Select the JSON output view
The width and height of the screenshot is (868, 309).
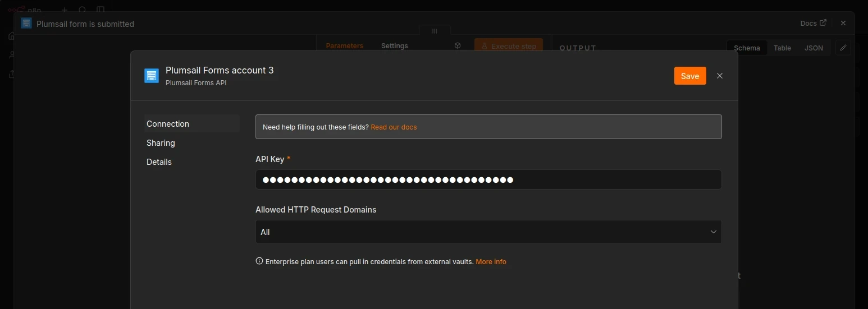pyautogui.click(x=814, y=48)
